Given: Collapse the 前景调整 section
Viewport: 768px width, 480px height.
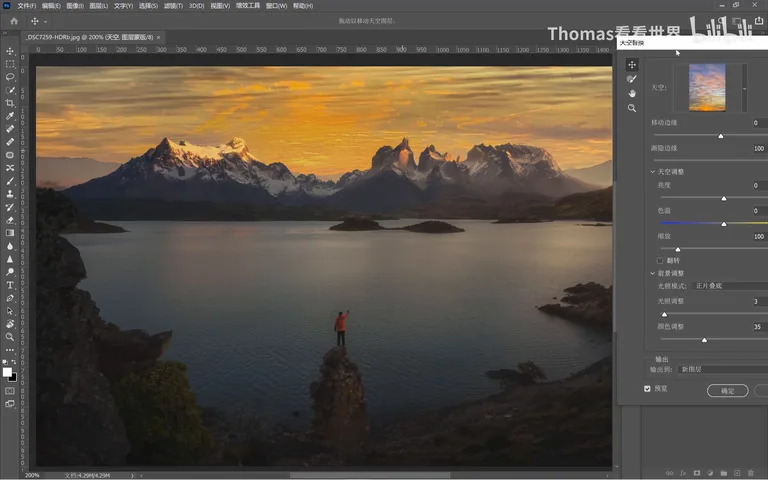Looking at the screenshot, I should pyautogui.click(x=652, y=273).
